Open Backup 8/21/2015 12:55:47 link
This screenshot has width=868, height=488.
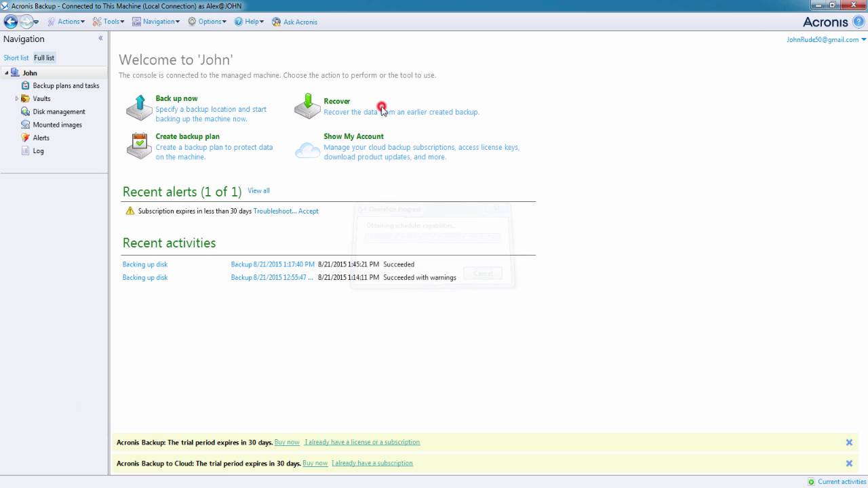point(272,277)
